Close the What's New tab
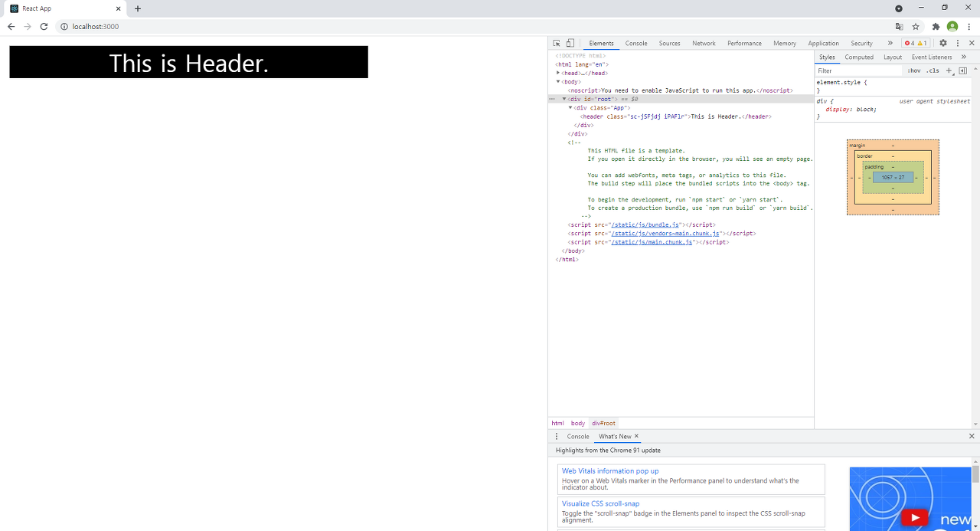Image resolution: width=980 pixels, height=531 pixels. coord(636,436)
